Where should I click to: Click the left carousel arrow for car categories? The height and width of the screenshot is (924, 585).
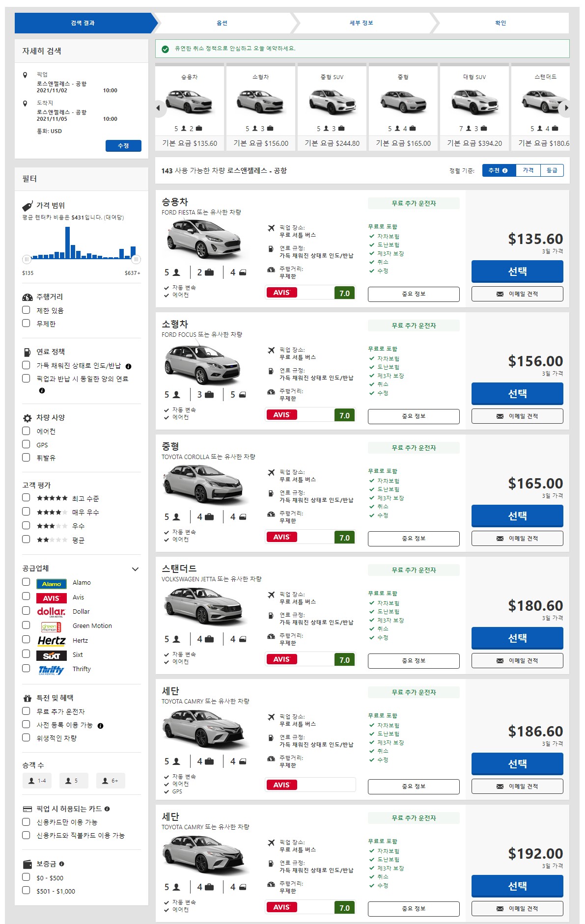[158, 108]
